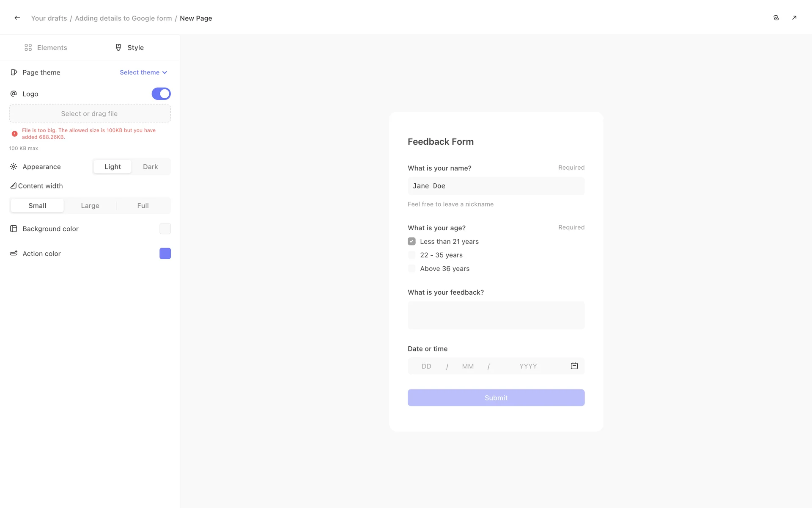This screenshot has width=812, height=508.
Task: Open page in new window arrow icon
Action: tap(794, 18)
